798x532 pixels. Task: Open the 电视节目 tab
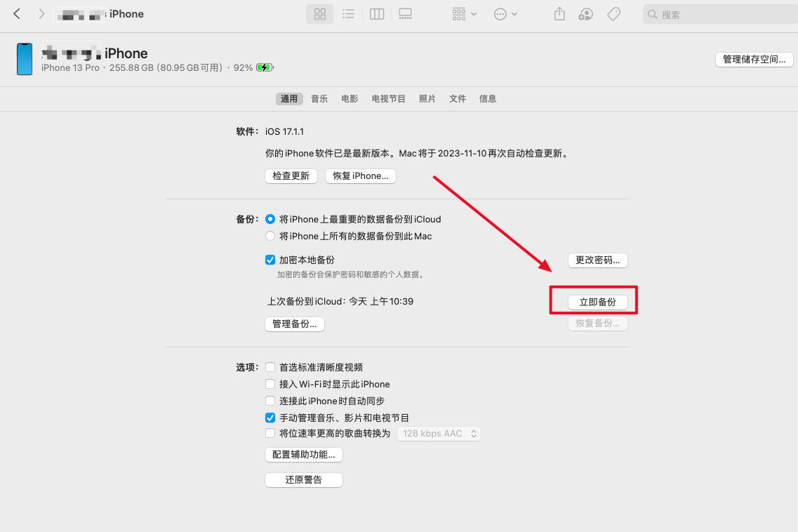pyautogui.click(x=388, y=99)
